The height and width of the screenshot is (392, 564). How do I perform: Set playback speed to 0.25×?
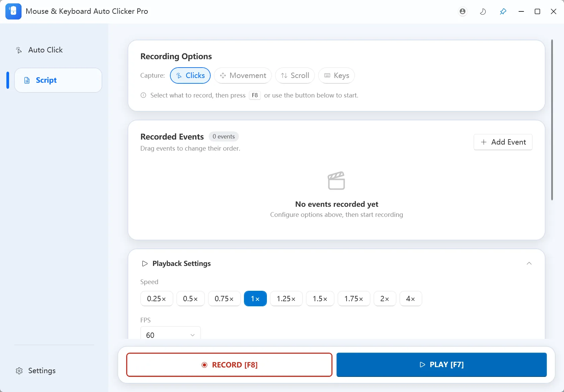[x=156, y=299]
